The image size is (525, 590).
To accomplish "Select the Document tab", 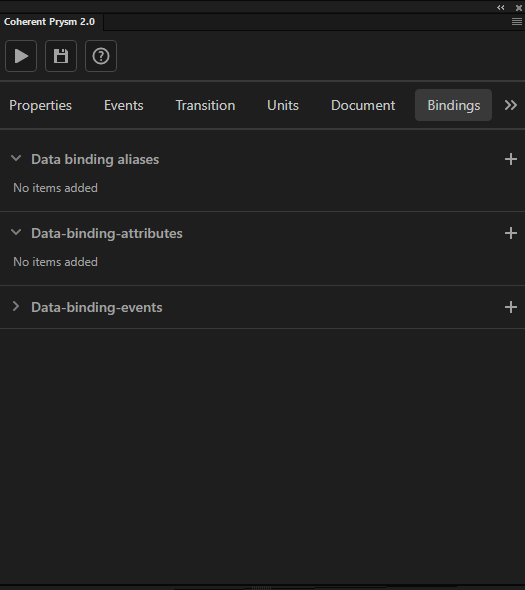I will tap(363, 105).
